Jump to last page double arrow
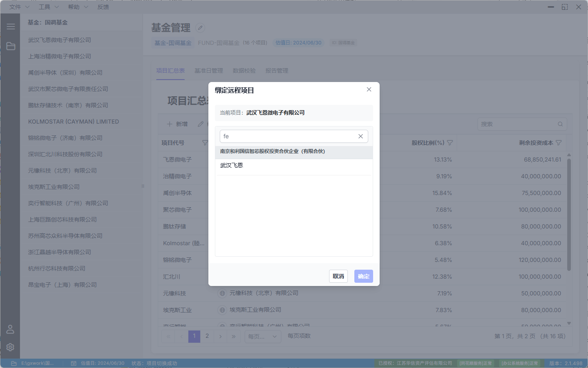588x368 pixels. click(x=233, y=336)
